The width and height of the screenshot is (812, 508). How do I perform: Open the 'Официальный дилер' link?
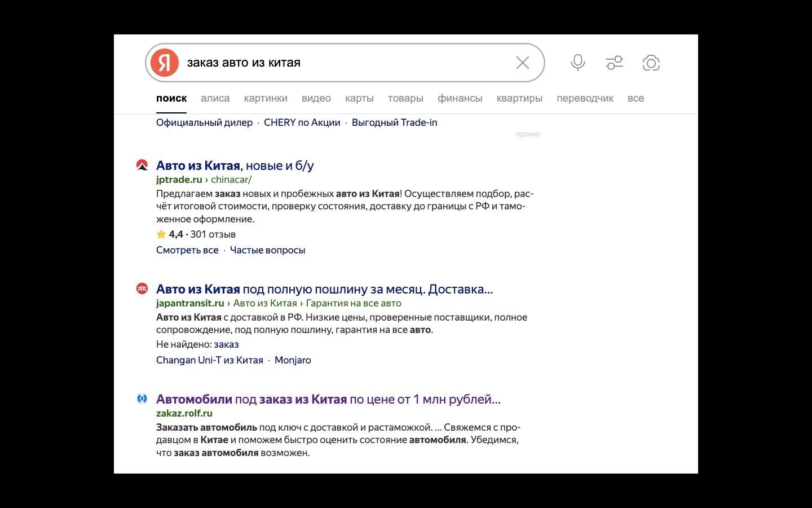point(204,122)
